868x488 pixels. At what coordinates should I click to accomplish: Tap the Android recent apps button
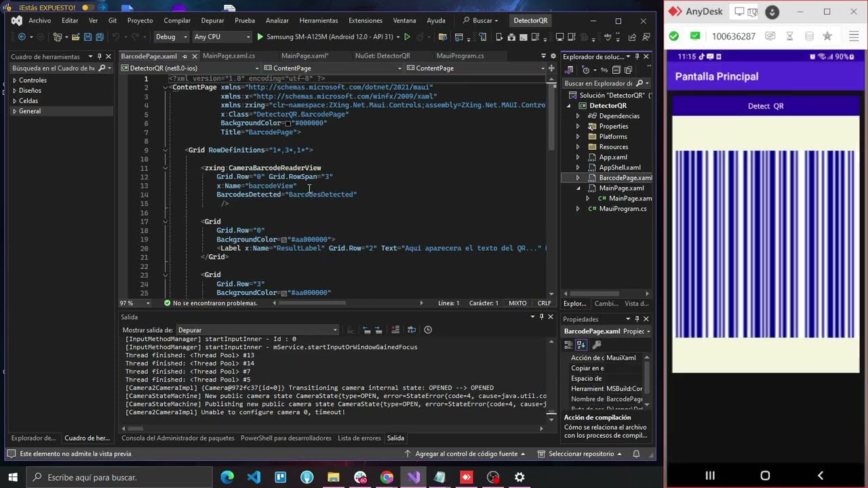pos(710,476)
